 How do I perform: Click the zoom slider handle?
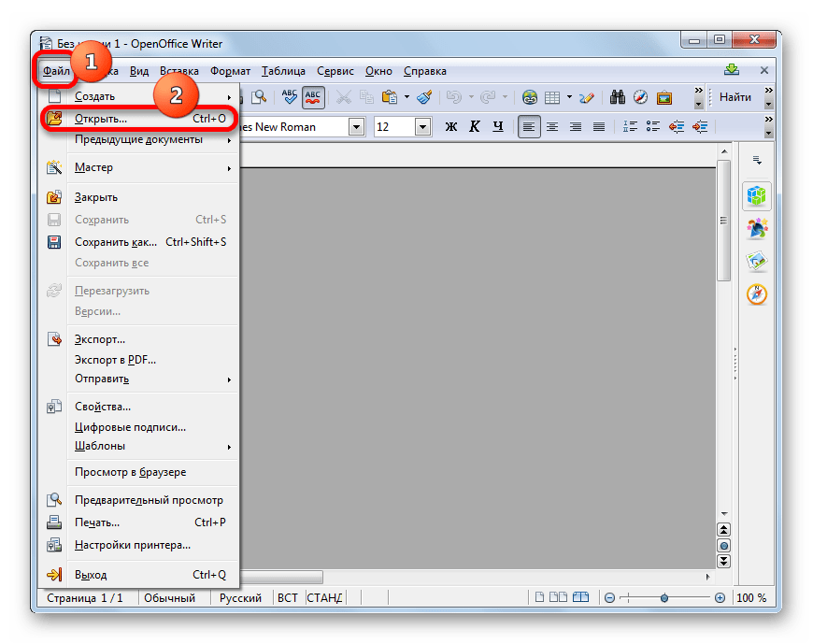[x=664, y=598]
